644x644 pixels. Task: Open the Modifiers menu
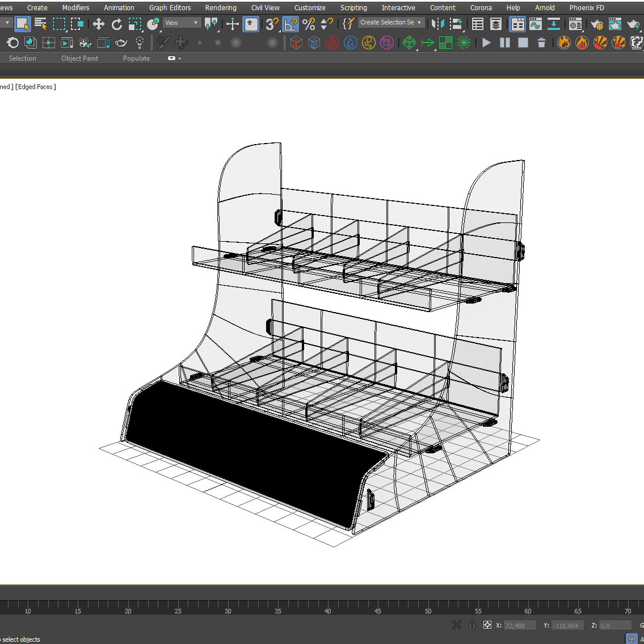pyautogui.click(x=75, y=7)
